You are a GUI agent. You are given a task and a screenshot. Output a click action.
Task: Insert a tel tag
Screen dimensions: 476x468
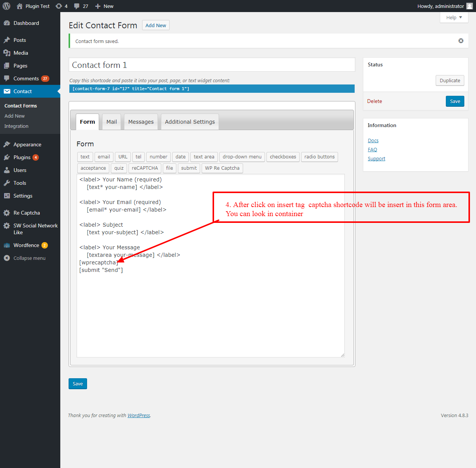tap(139, 157)
